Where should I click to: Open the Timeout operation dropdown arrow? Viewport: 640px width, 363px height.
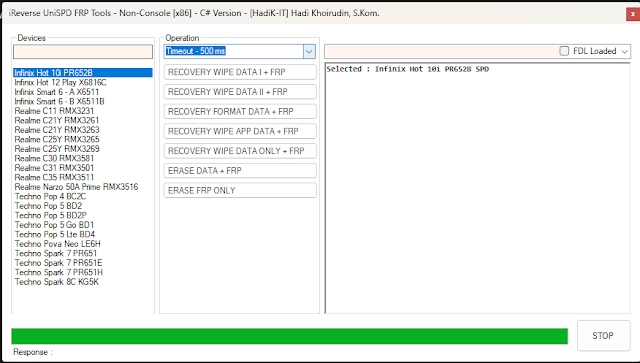coord(309,51)
